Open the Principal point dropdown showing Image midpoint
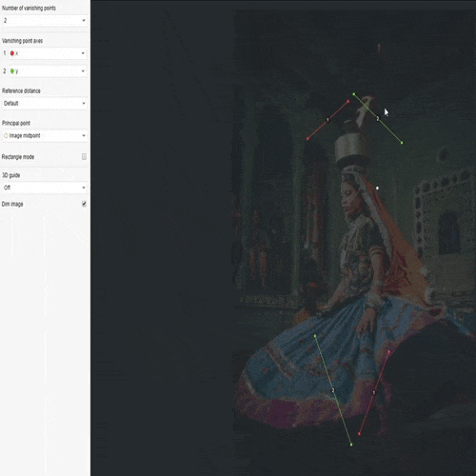Image resolution: width=476 pixels, height=476 pixels. [x=45, y=136]
